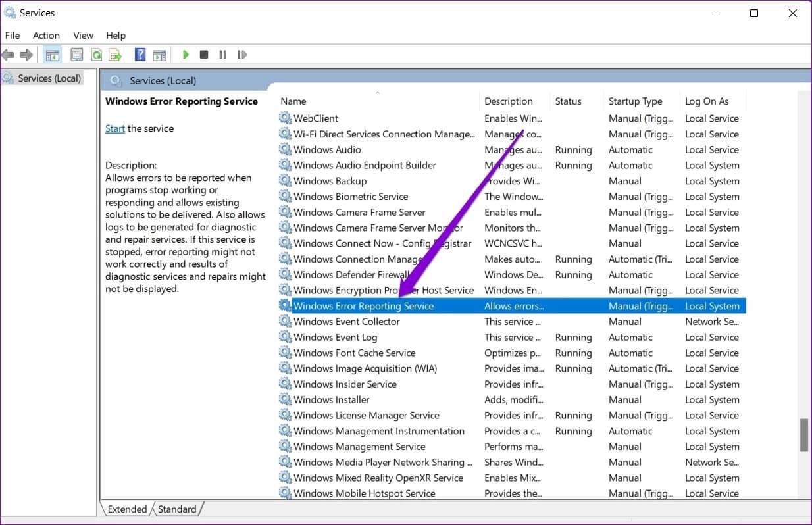
Task: Click 'WCNCSVC ho...' description cell
Action: 513,243
